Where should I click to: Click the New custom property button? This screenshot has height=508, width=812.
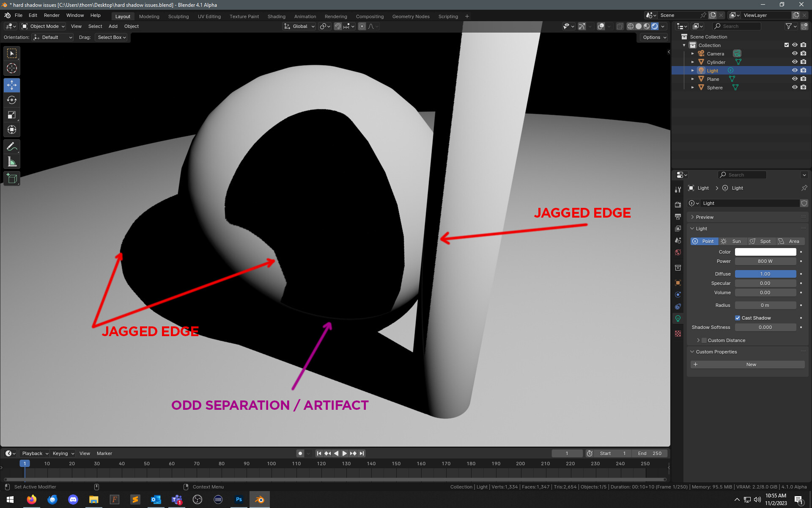click(x=750, y=364)
